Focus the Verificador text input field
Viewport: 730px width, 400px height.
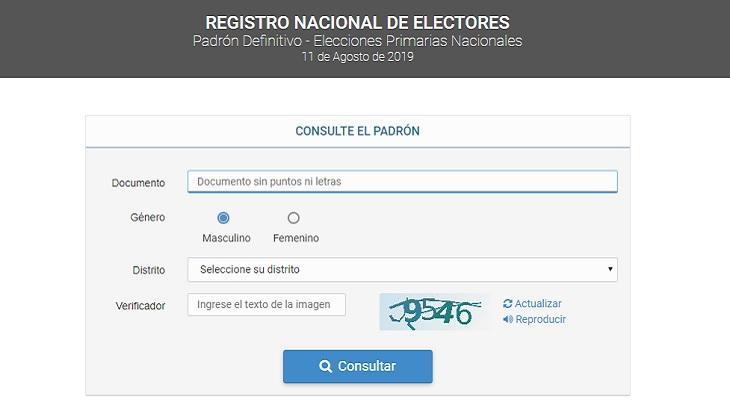click(266, 305)
